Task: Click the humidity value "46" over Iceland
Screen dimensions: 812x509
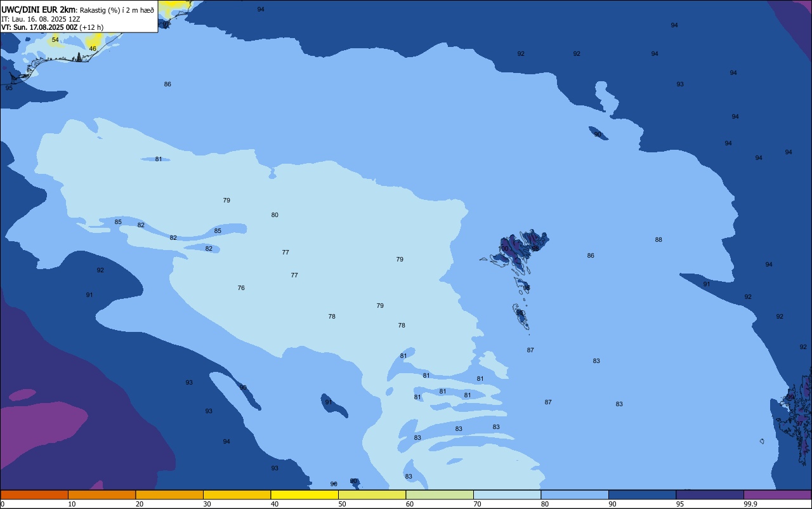Action: [x=93, y=49]
